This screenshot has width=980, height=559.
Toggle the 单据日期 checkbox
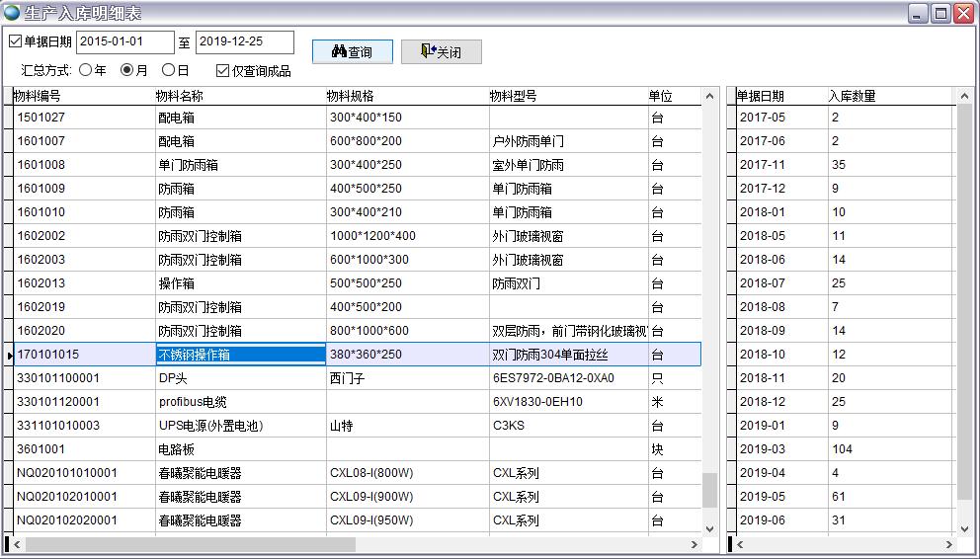[x=15, y=41]
